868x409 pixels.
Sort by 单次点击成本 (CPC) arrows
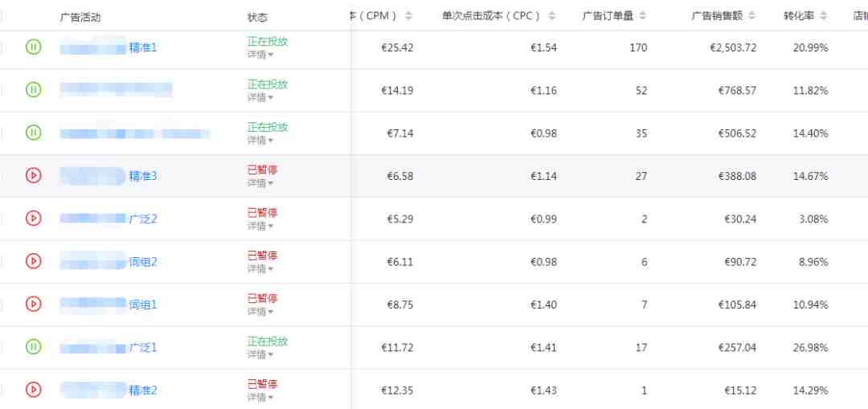(551, 16)
